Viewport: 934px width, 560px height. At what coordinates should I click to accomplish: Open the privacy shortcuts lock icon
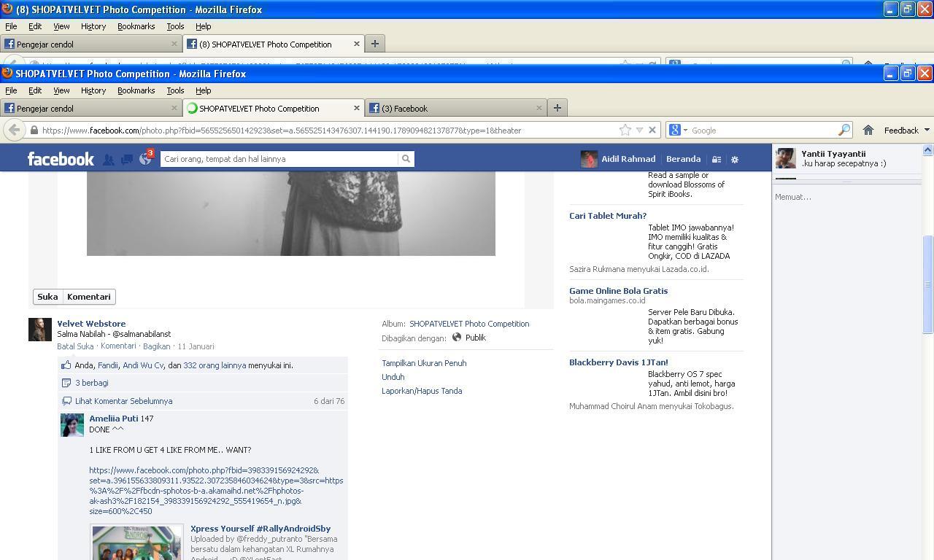coord(717,160)
